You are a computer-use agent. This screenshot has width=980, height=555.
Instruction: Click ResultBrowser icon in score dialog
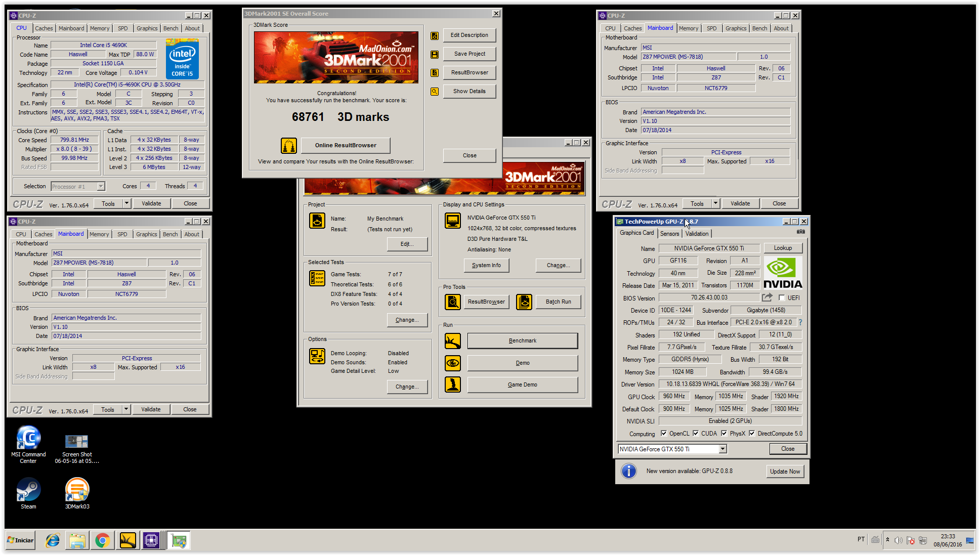(x=435, y=73)
